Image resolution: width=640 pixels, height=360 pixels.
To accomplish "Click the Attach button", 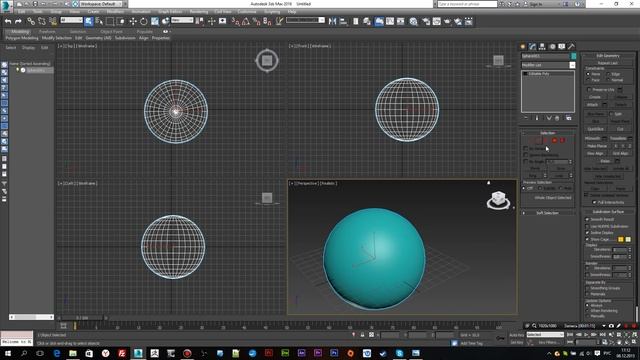I will pos(593,105).
